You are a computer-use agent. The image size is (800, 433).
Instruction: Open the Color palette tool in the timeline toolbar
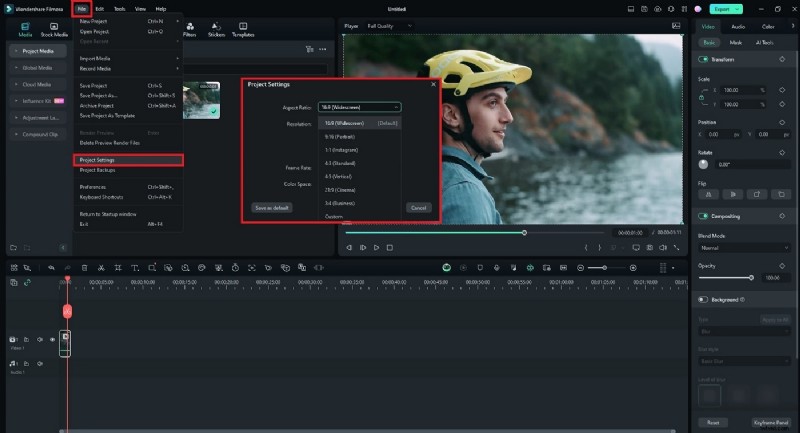point(202,268)
